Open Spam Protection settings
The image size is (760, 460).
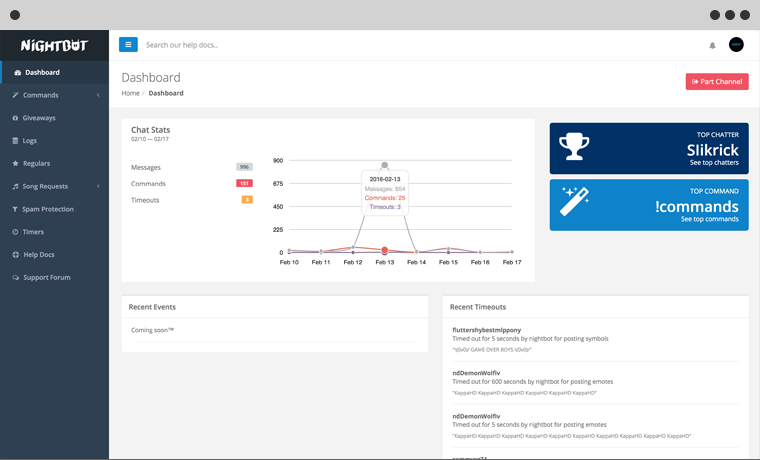(x=54, y=209)
